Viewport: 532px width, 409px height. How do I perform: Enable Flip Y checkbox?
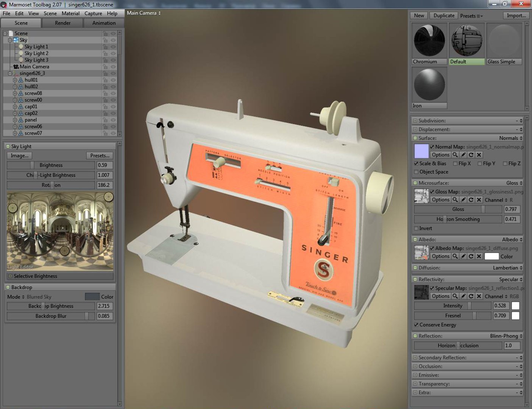[480, 164]
